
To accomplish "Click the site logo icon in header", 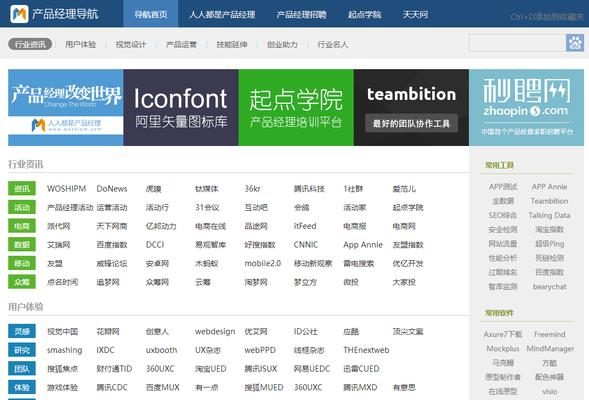I will click(19, 14).
